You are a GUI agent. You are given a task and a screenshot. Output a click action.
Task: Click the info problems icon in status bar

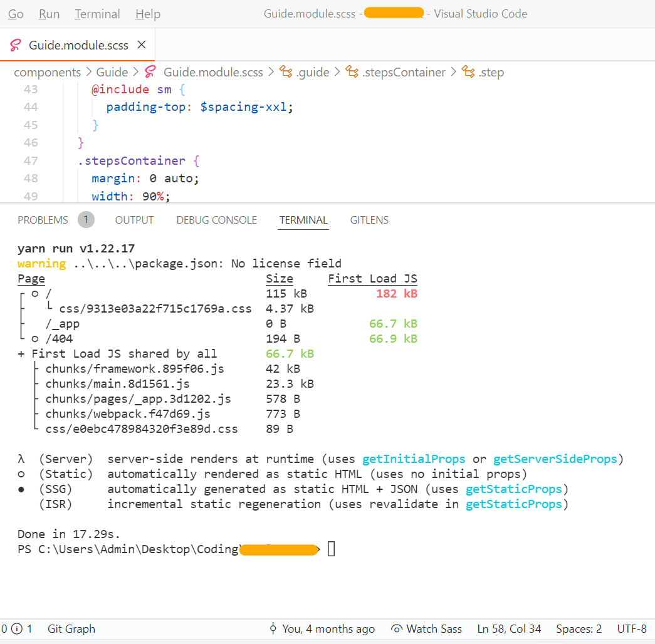point(17,628)
